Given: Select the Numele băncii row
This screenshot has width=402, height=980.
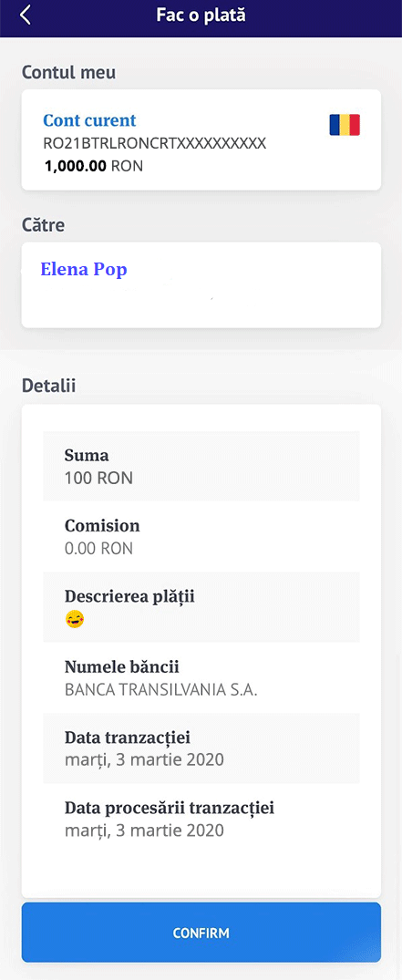Looking at the screenshot, I should coord(201,677).
